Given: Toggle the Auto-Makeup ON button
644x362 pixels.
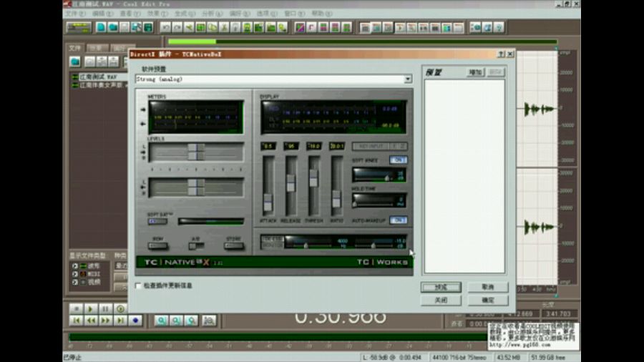Looking at the screenshot, I should tap(398, 220).
